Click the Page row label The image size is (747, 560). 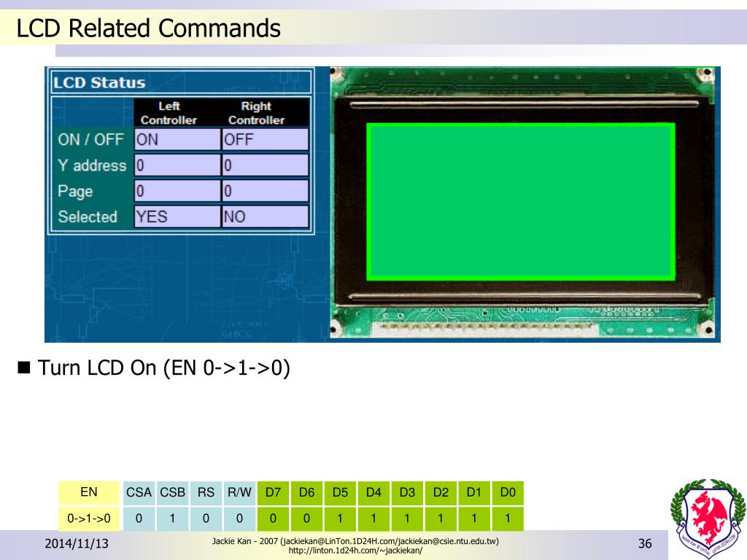75,192
